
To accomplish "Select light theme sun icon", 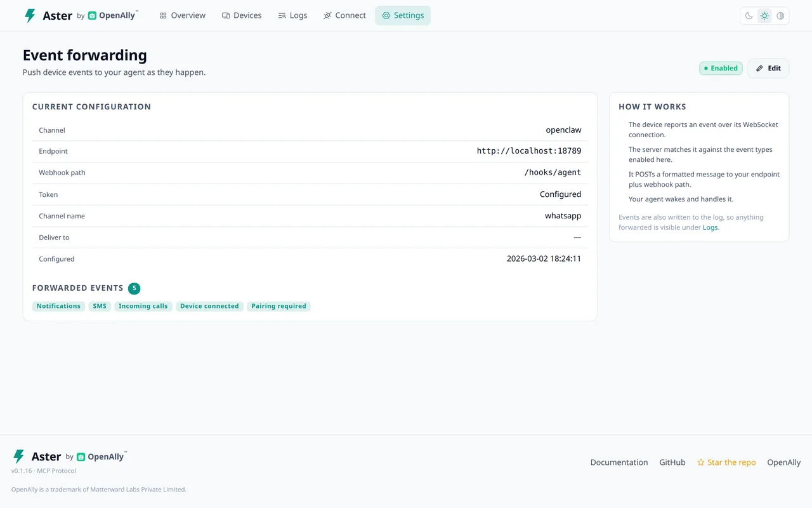I will pos(764,16).
